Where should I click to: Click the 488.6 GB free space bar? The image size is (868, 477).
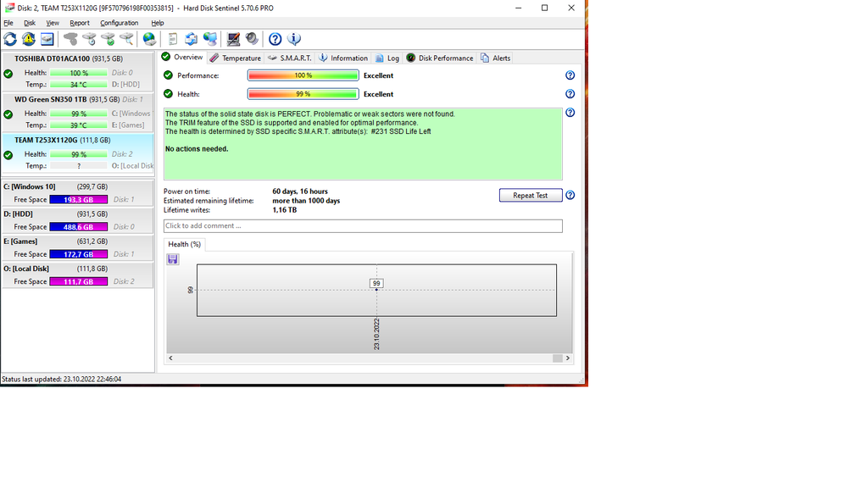click(79, 227)
